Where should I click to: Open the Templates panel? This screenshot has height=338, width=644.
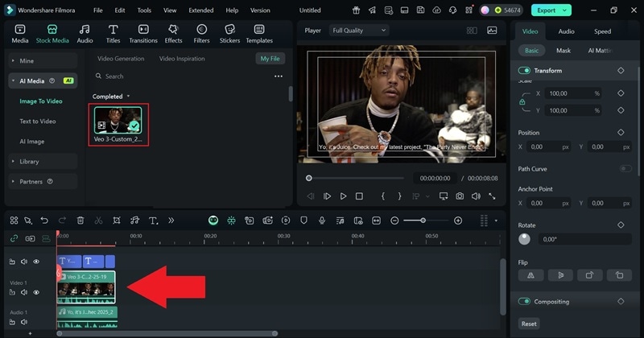(259, 34)
